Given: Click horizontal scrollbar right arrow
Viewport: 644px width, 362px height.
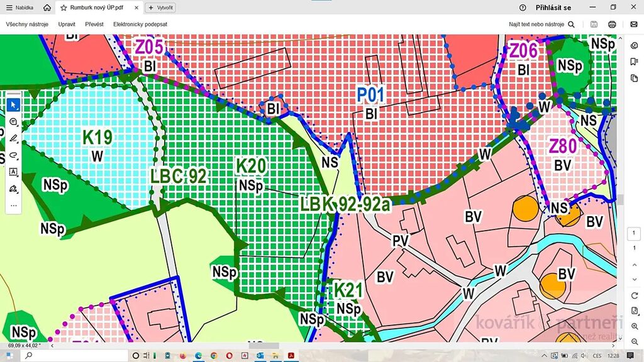Looking at the screenshot, I should coord(613,346).
